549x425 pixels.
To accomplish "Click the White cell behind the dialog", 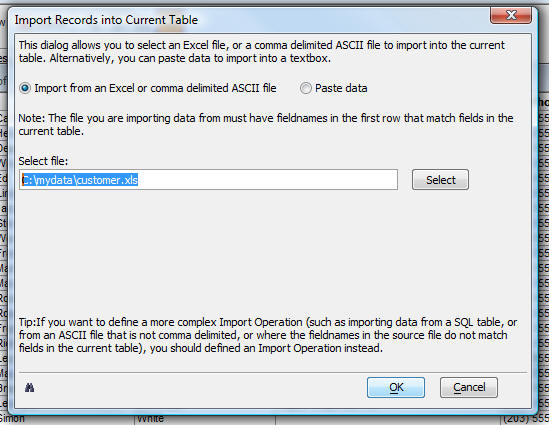I will (151, 419).
